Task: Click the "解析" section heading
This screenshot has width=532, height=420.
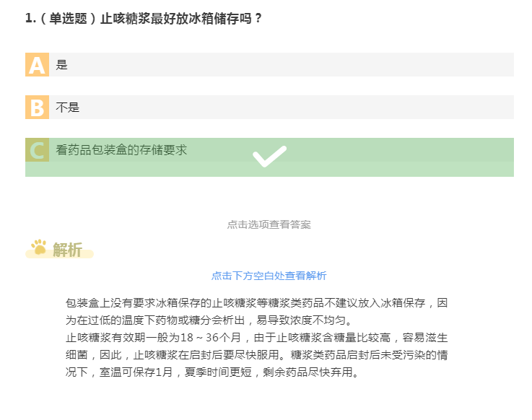Action: pos(67,250)
